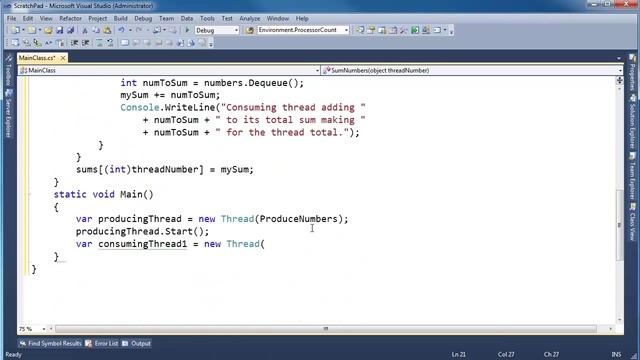The height and width of the screenshot is (360, 640).
Task: Click the 'static void Main()' code line
Action: tap(104, 194)
